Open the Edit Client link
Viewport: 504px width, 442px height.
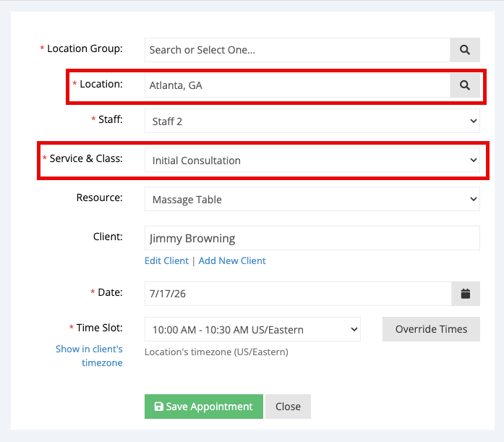tap(166, 260)
